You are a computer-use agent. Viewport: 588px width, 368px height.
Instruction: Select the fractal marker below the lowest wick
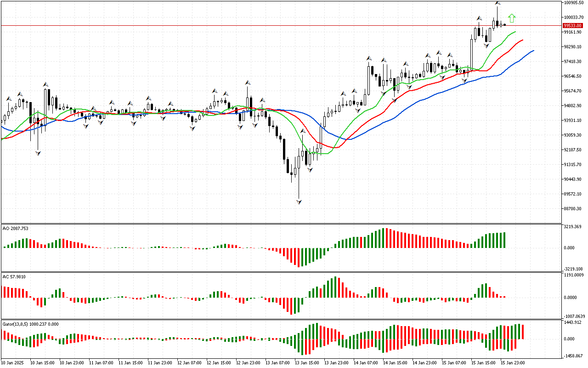coord(300,201)
